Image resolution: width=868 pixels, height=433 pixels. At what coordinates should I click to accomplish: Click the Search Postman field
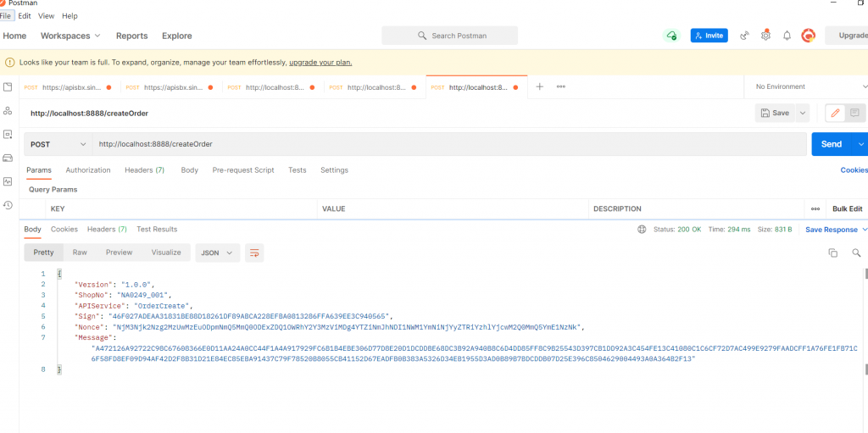point(449,36)
